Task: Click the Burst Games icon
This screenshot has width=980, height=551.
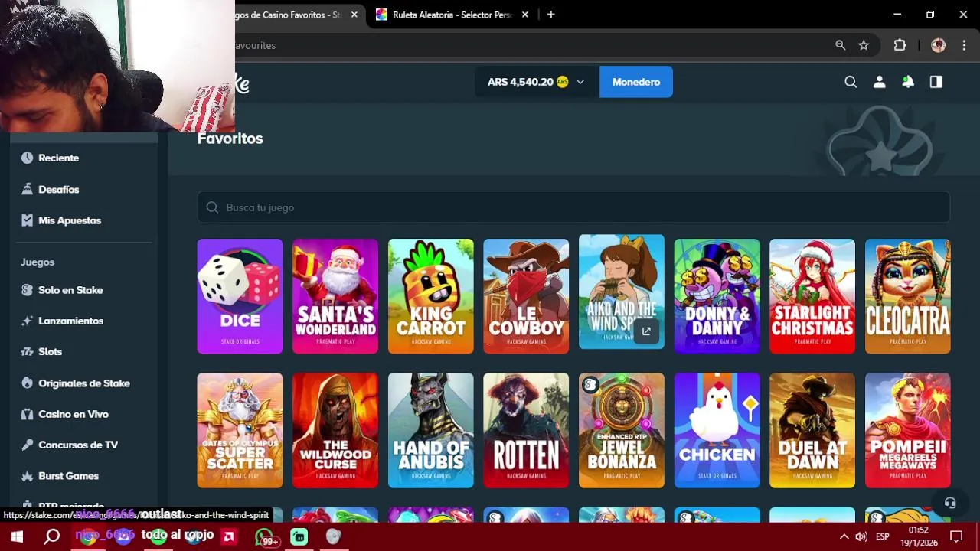Action: 28,476
